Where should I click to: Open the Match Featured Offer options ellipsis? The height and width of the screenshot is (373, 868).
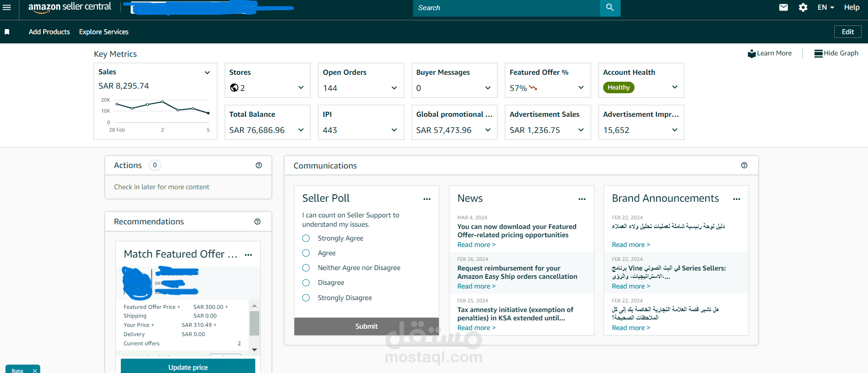coord(248,255)
